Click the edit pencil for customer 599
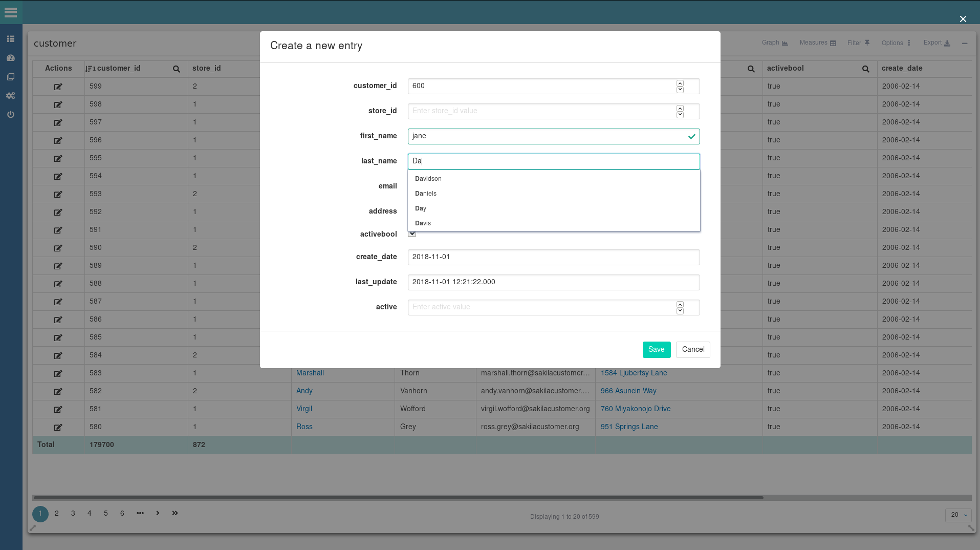Image resolution: width=980 pixels, height=550 pixels. pyautogui.click(x=58, y=87)
